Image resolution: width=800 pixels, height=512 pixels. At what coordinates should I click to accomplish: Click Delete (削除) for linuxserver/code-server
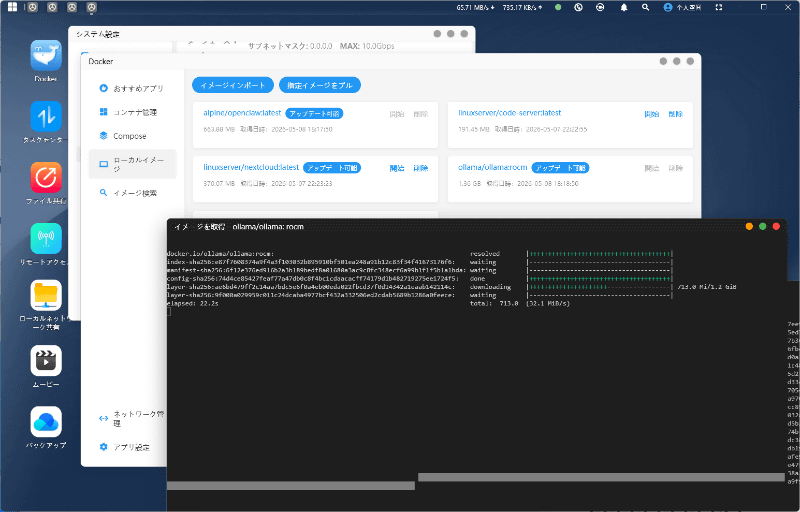click(676, 114)
